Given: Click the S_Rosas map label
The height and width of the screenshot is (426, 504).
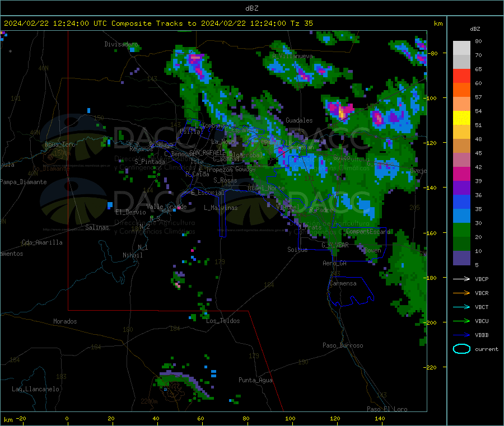Looking at the screenshot, I should pyautogui.click(x=225, y=181).
